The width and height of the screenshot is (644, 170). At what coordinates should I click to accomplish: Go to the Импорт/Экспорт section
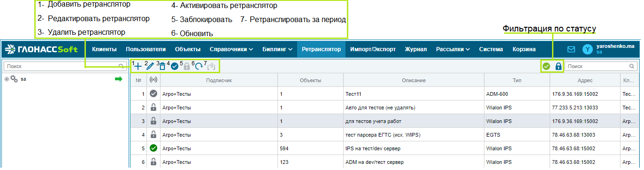click(373, 49)
